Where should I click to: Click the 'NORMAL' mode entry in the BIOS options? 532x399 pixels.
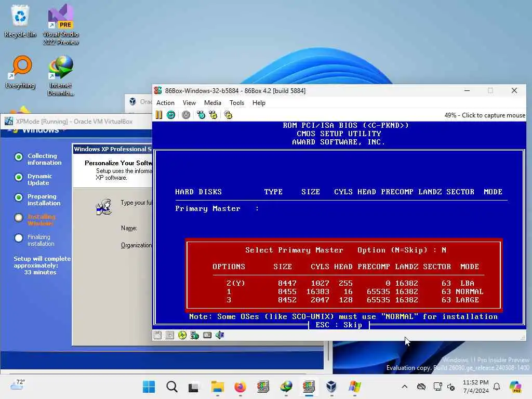pos(469,292)
